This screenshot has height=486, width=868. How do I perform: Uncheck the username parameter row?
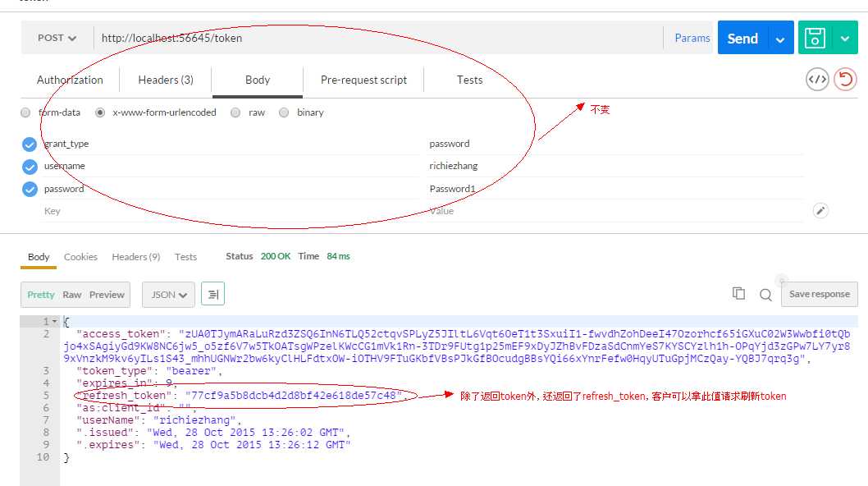click(30, 167)
